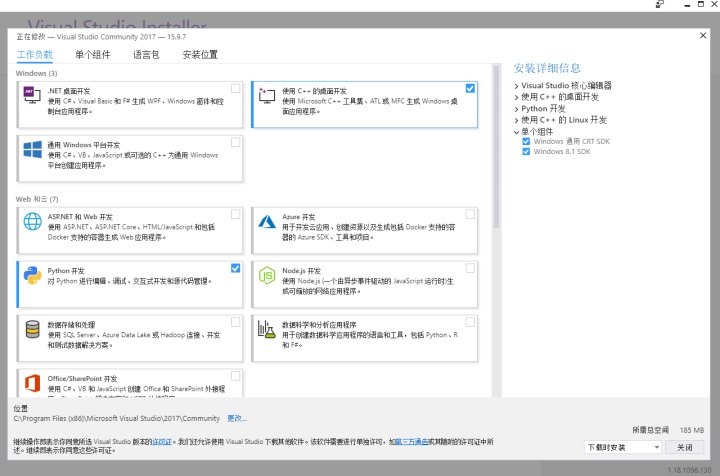
Task: Click the 'Web 和云 (7)' section heading
Action: pyautogui.click(x=37, y=199)
